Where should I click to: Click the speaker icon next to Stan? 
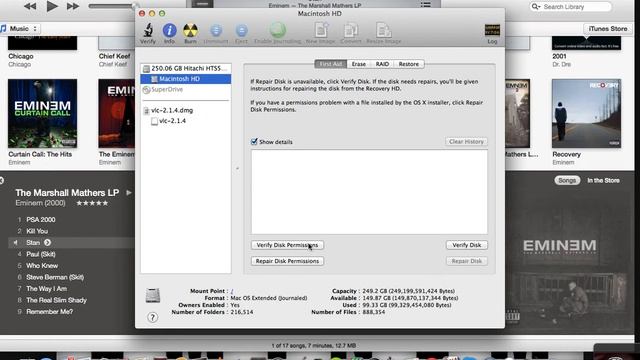[16, 242]
